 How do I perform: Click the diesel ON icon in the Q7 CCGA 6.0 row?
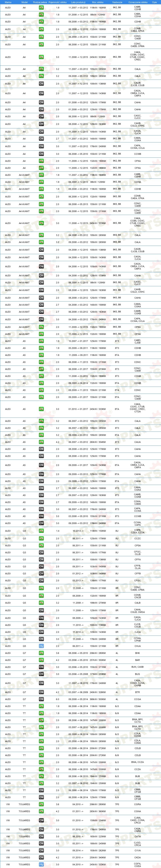(x=41, y=699)
